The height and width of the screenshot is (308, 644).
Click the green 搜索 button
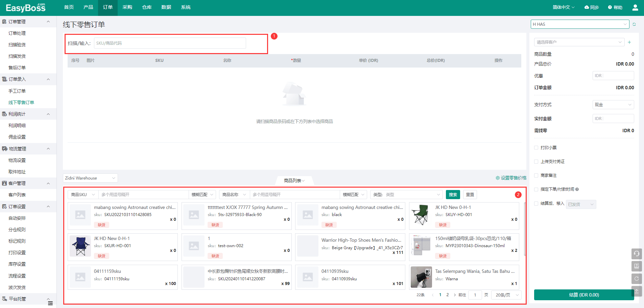point(453,195)
